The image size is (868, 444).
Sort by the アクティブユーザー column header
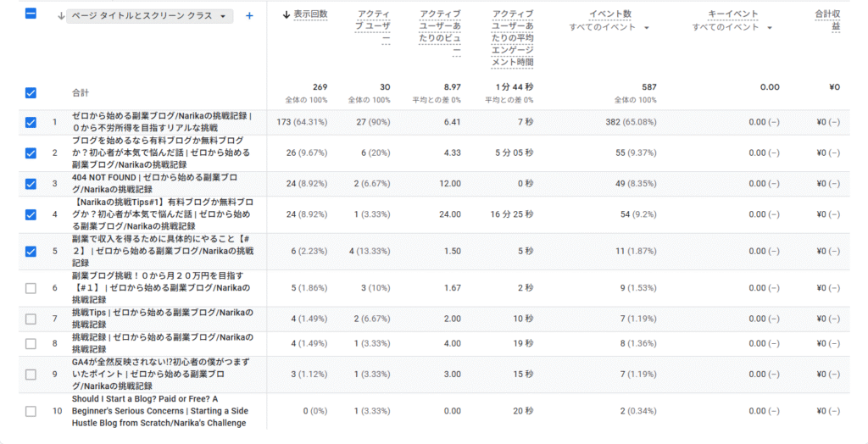pyautogui.click(x=374, y=26)
